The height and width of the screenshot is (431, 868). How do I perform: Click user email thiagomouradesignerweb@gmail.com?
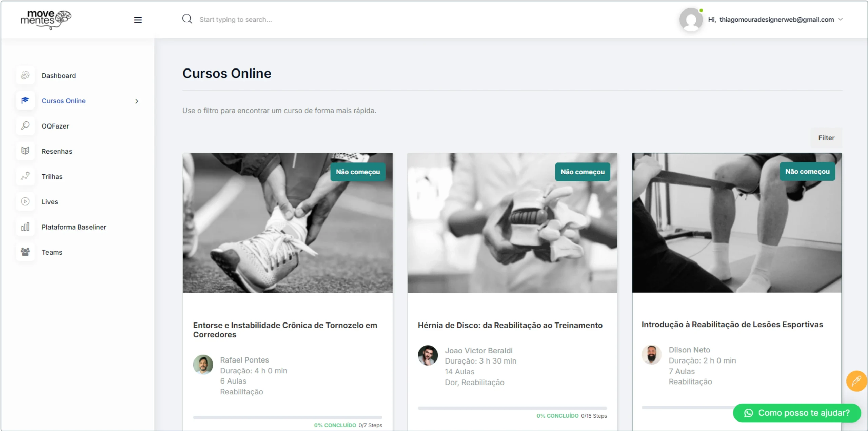(x=776, y=19)
